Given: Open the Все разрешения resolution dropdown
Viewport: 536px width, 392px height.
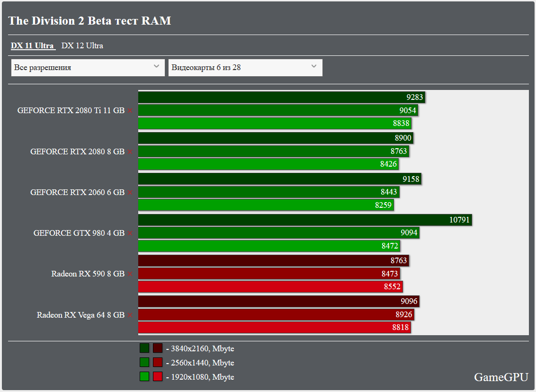Looking at the screenshot, I should click(88, 68).
